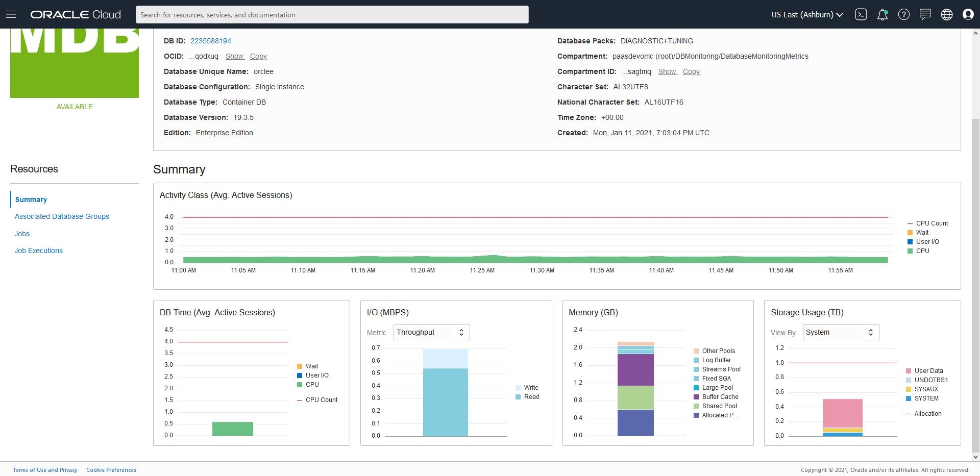Click the help question mark icon
Image resolution: width=980 pixels, height=476 pixels.
pos(904,14)
